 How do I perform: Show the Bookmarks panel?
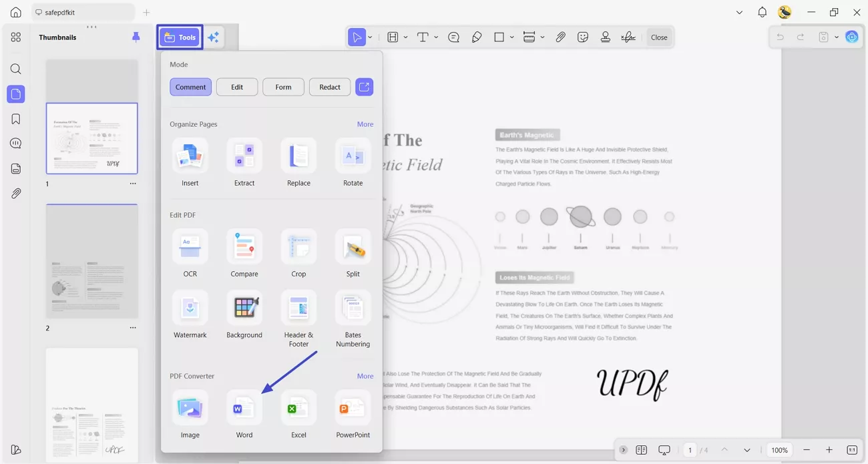click(x=15, y=118)
